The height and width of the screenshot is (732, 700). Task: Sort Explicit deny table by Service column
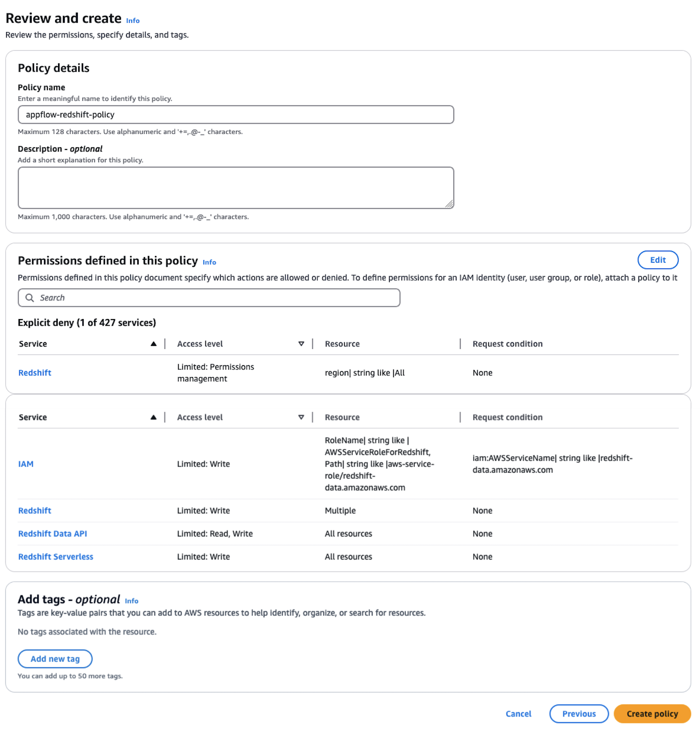pyautogui.click(x=154, y=343)
